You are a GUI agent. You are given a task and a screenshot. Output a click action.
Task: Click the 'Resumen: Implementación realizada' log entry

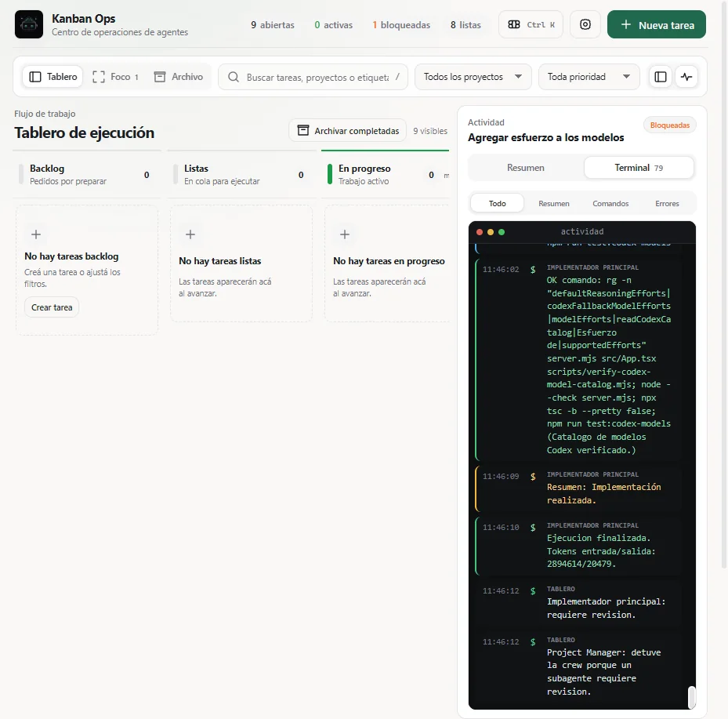point(579,488)
